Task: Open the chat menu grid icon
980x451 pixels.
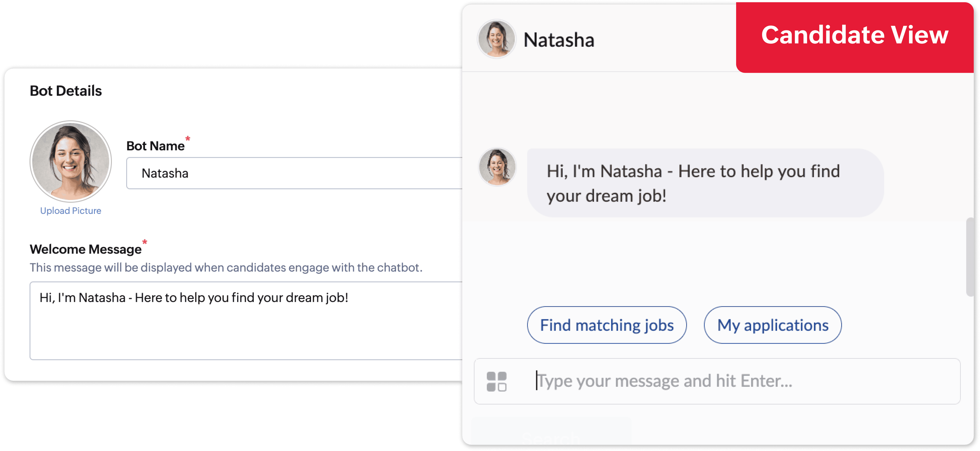Action: click(496, 381)
